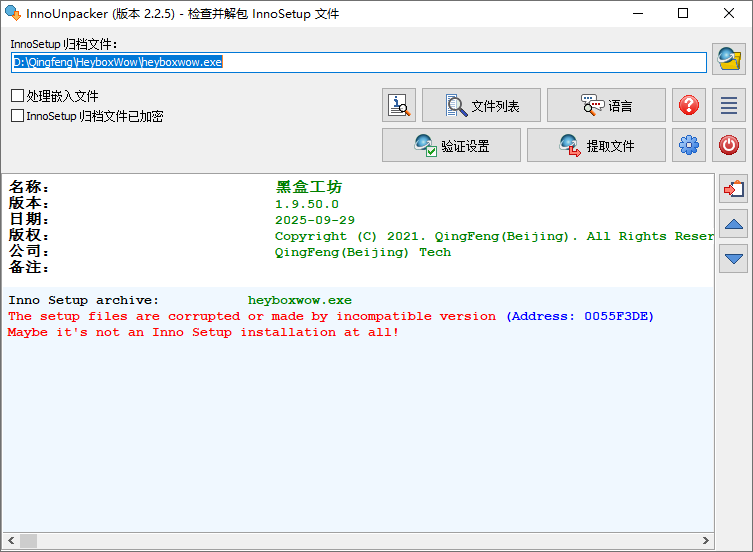This screenshot has height=552, width=753.
Task: Click the blue down arrow button
Action: click(x=733, y=258)
